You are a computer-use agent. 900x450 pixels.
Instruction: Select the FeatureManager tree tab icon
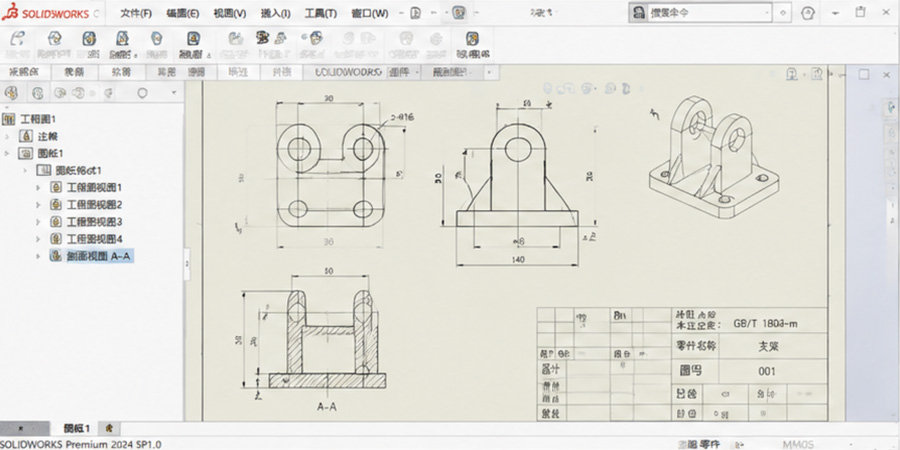[x=11, y=92]
